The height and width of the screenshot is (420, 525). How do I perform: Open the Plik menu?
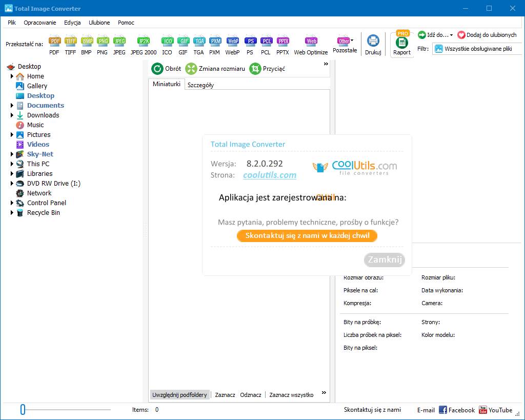click(12, 23)
